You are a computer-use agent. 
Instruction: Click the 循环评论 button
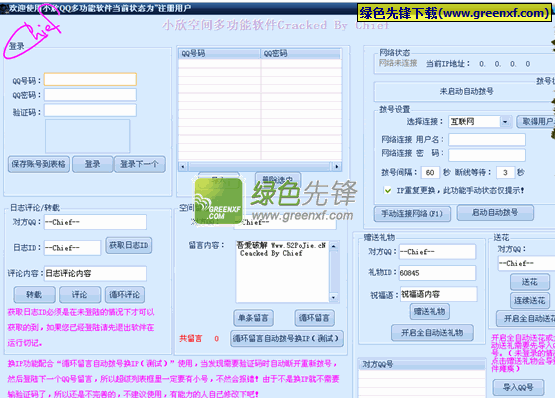(125, 295)
